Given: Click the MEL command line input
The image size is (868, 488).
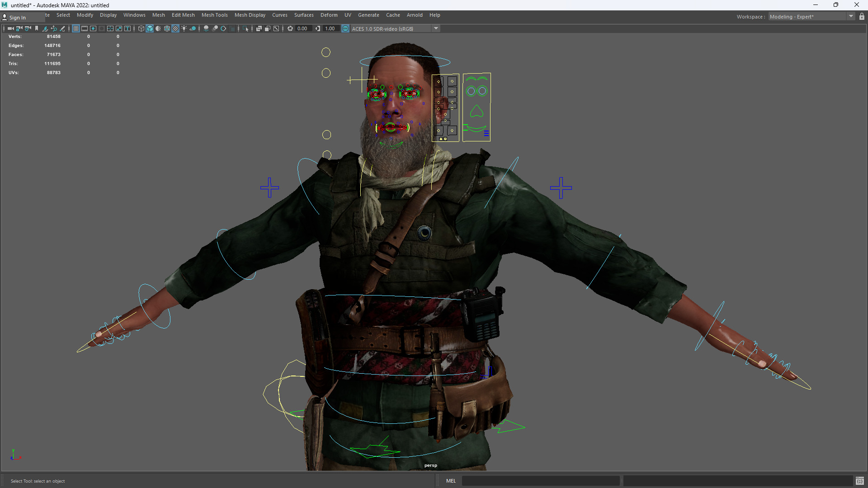Looking at the screenshot, I should click(x=540, y=481).
